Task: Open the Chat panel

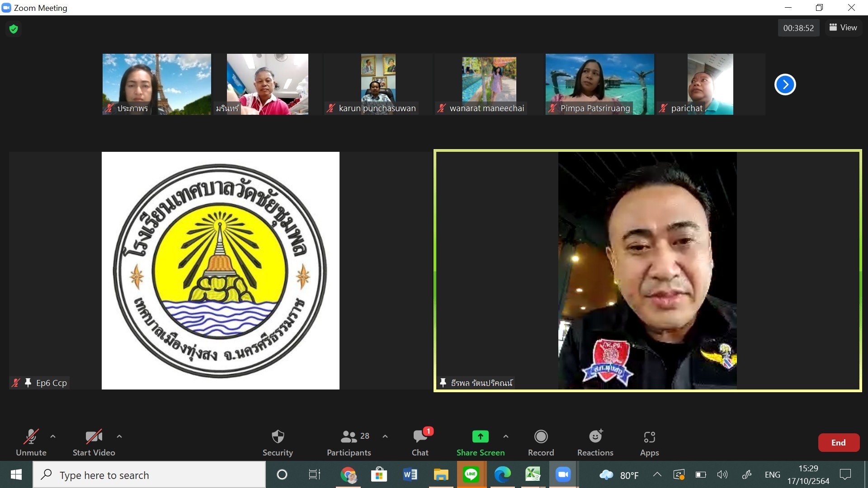Action: pyautogui.click(x=420, y=436)
